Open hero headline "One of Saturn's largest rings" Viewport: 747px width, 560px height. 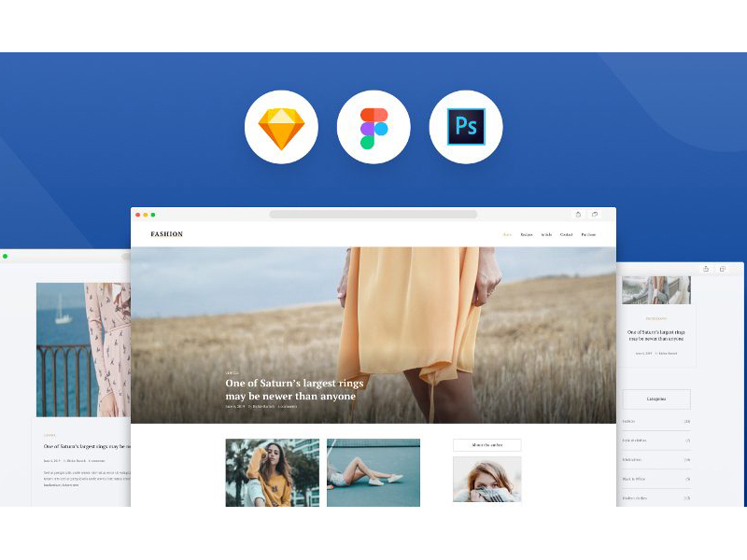[294, 389]
